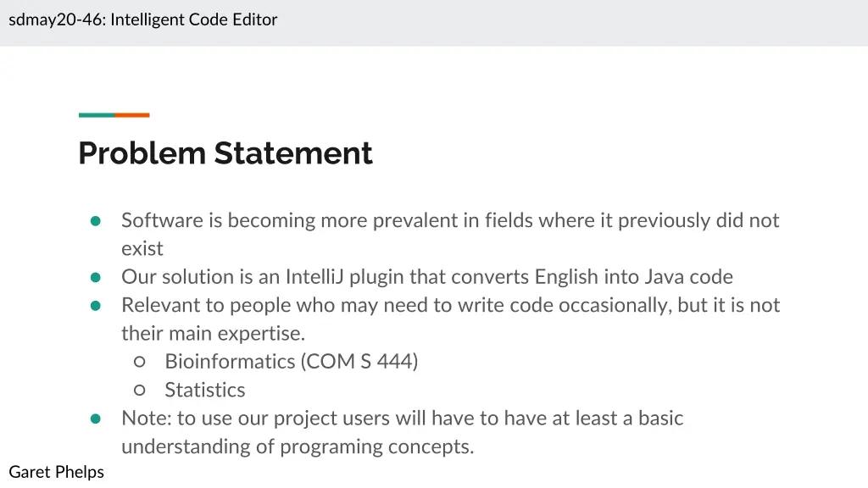The height and width of the screenshot is (488, 868).
Task: Click the teal bullet before "Note: to use"
Action: [96, 419]
